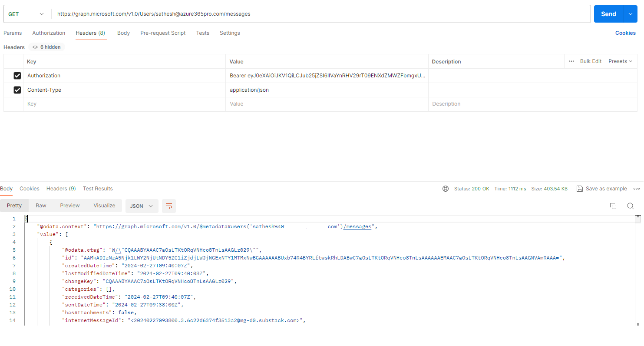Open the Presets dropdown
Screen dimensions: 644x346
pyautogui.click(x=620, y=61)
